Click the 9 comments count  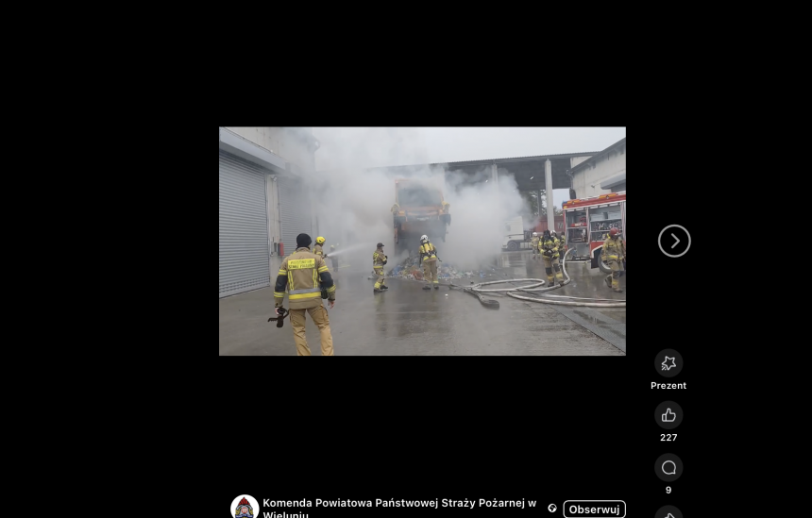(668, 490)
